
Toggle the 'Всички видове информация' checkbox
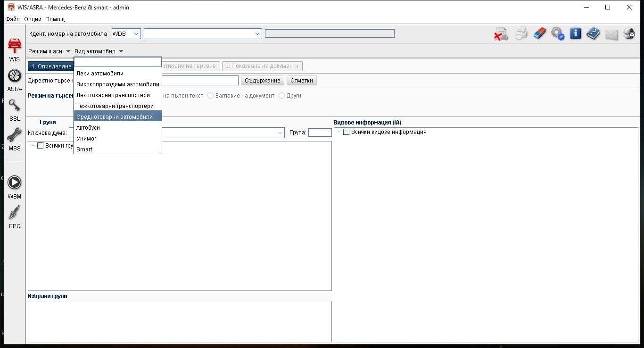[x=346, y=132]
